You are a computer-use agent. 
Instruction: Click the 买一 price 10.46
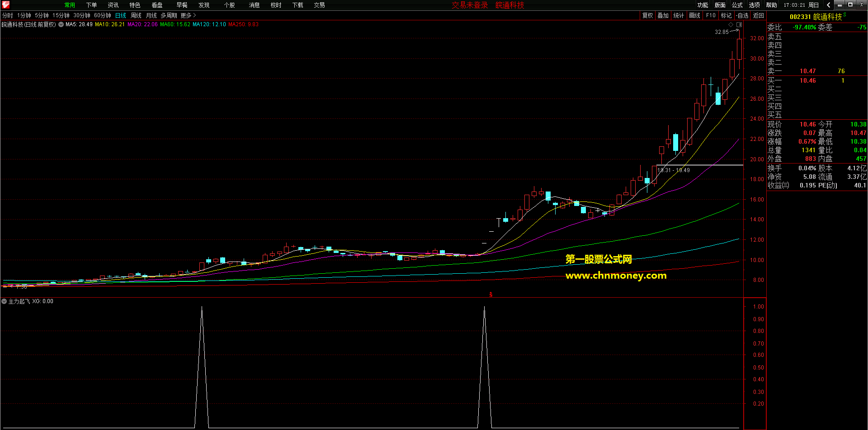tap(807, 80)
